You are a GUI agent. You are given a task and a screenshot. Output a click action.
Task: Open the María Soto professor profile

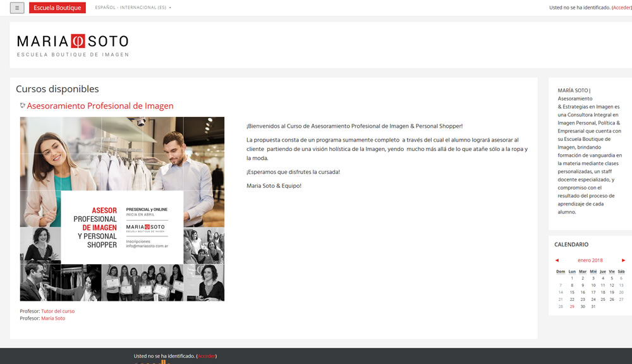[x=53, y=318]
